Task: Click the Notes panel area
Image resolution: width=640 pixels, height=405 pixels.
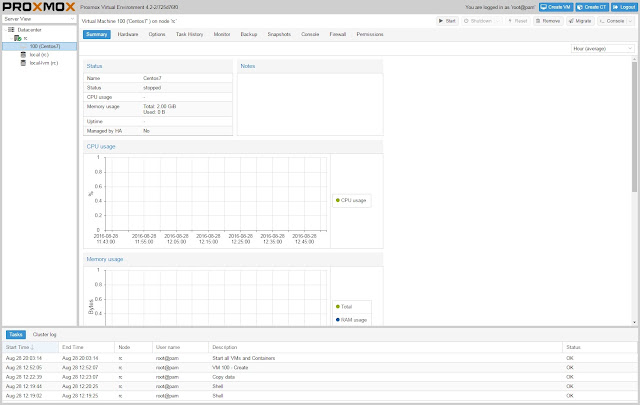Action: (310, 104)
